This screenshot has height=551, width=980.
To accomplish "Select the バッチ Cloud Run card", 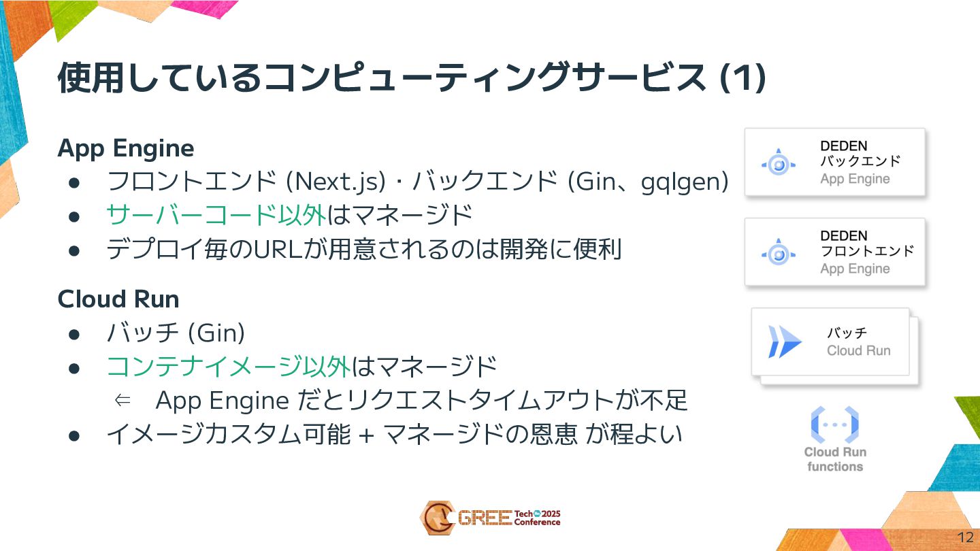I will (x=831, y=341).
